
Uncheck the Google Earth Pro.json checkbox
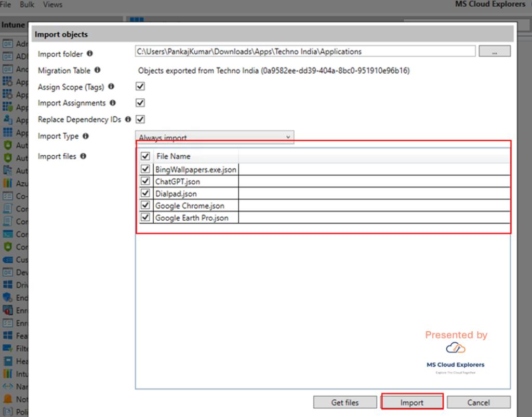click(145, 217)
